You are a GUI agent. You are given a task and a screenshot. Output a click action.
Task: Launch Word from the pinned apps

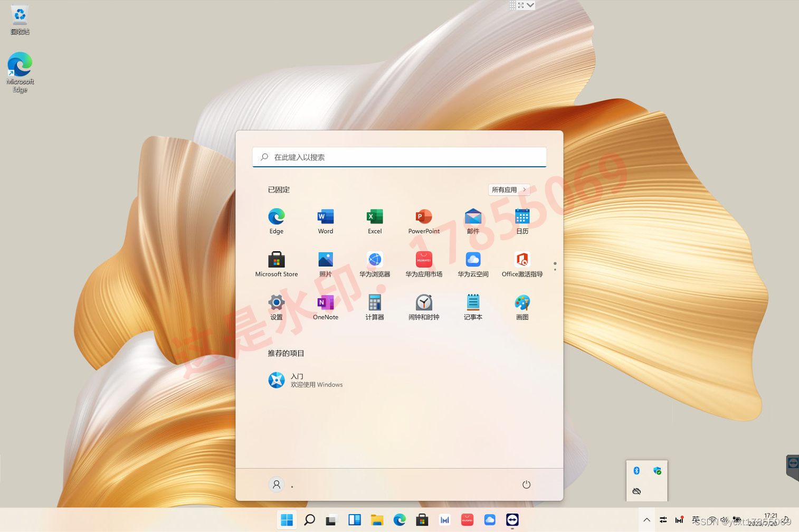click(x=325, y=221)
